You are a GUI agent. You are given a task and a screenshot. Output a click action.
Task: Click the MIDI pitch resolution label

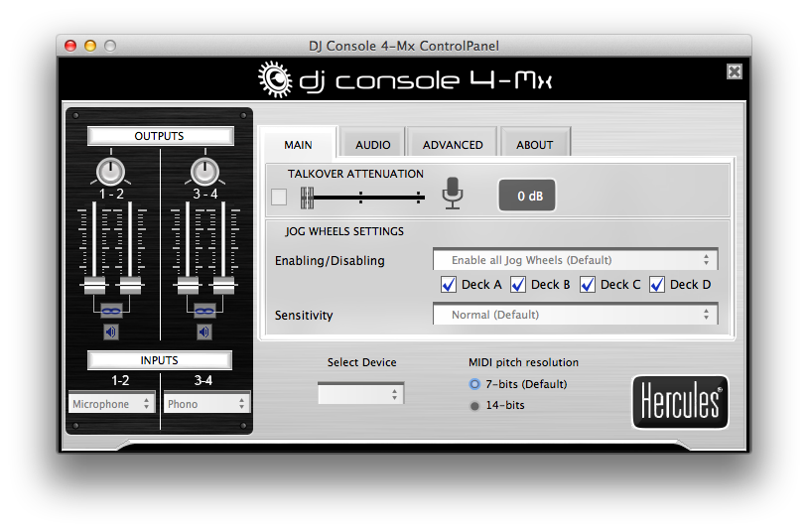click(523, 362)
